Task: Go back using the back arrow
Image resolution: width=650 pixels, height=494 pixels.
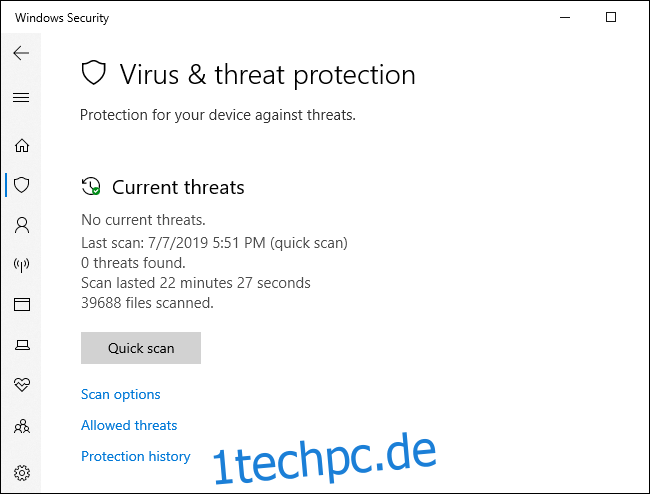Action: coord(21,53)
